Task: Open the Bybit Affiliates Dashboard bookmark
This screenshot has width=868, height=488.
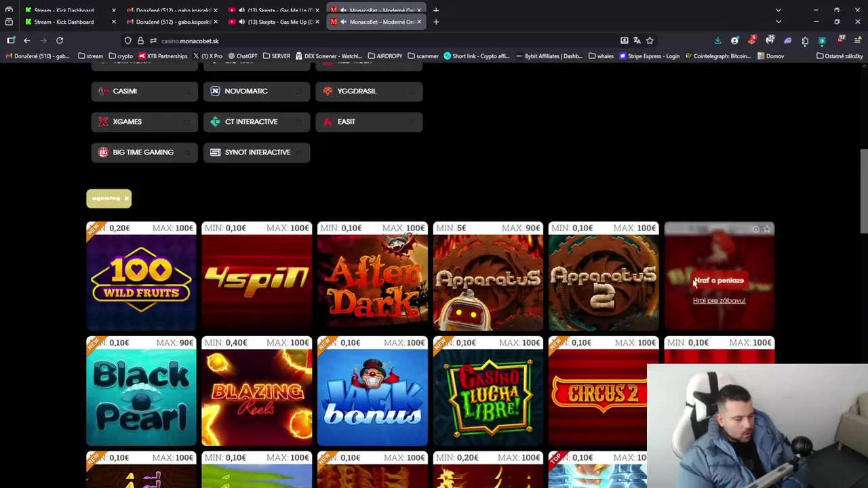Action: 549,56
